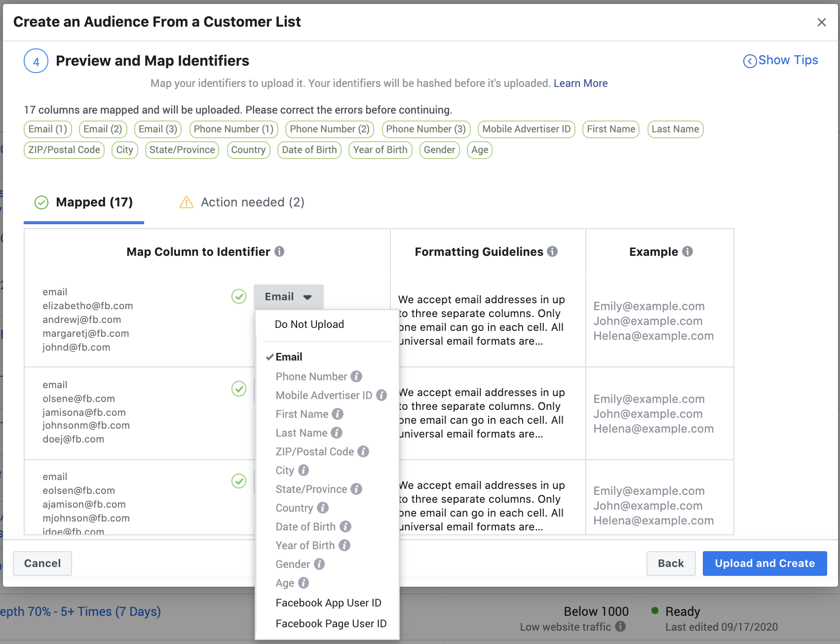Click info icon beside Year of Birth option

coord(344,545)
